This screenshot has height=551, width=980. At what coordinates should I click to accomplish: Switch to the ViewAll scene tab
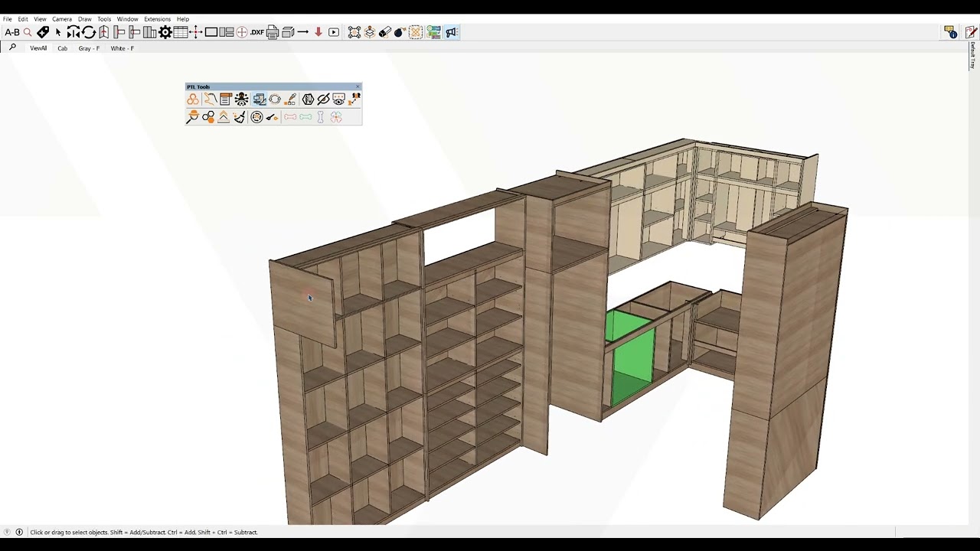[x=38, y=48]
